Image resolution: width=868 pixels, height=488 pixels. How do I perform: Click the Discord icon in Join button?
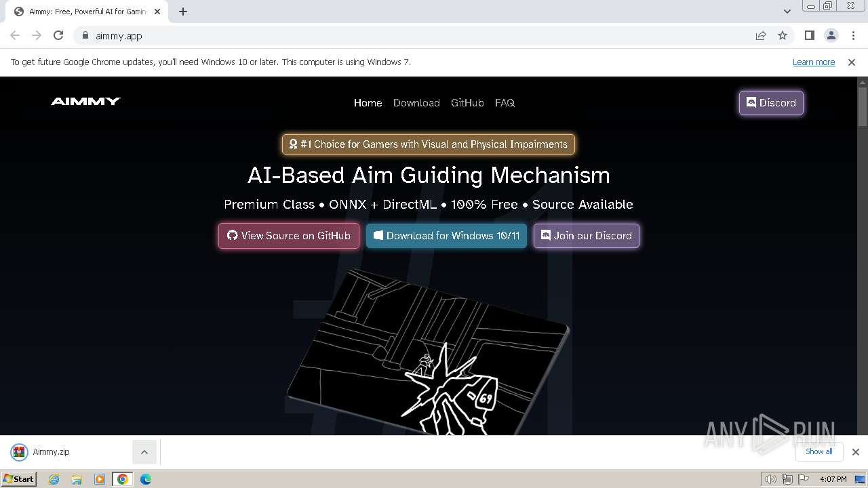[546, 236]
